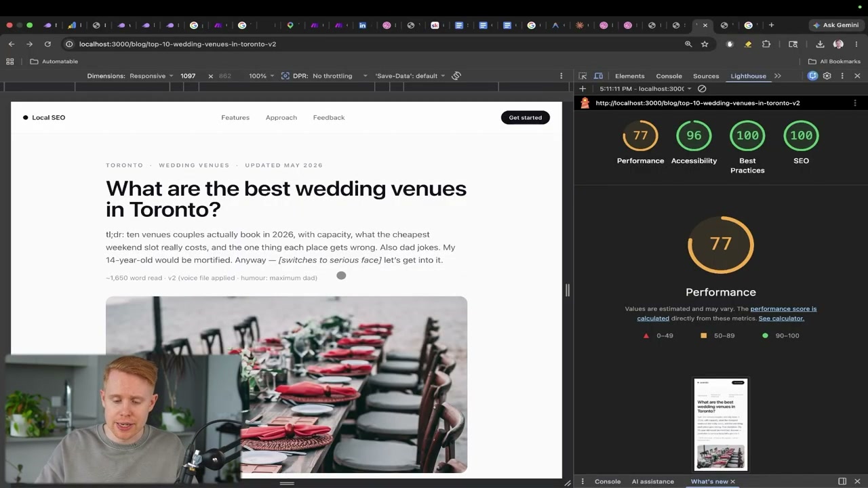Reload the current page

(x=47, y=44)
